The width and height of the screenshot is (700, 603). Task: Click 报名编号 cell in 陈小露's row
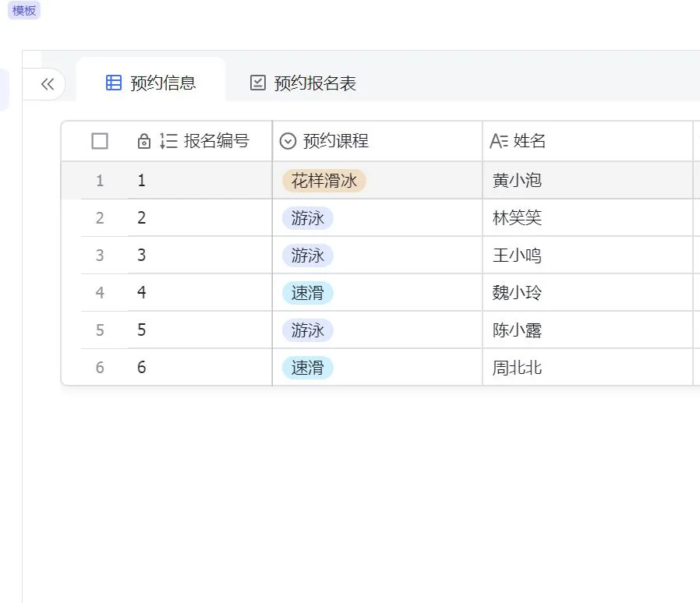coord(200,330)
